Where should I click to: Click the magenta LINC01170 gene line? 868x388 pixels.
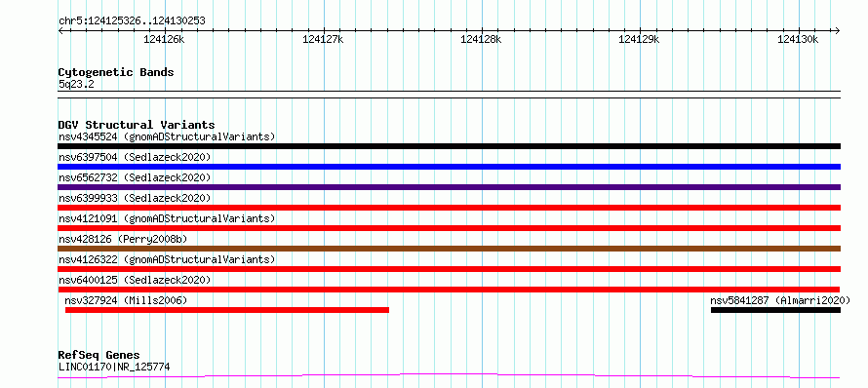coord(449,376)
